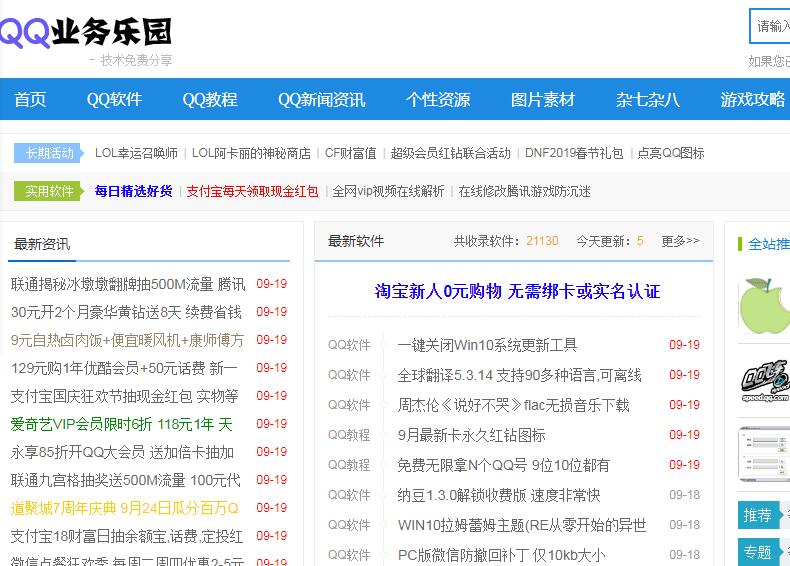Open the QQ飞车 speed.qq.com logo thumbnail

[765, 381]
